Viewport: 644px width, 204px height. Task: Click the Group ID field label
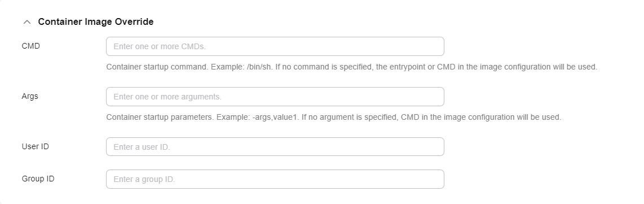(38, 179)
